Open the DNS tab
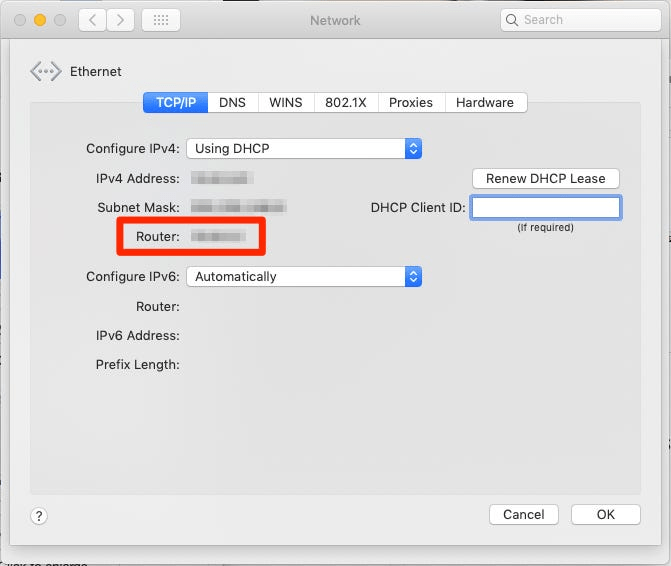This screenshot has height=566, width=671. coord(232,103)
